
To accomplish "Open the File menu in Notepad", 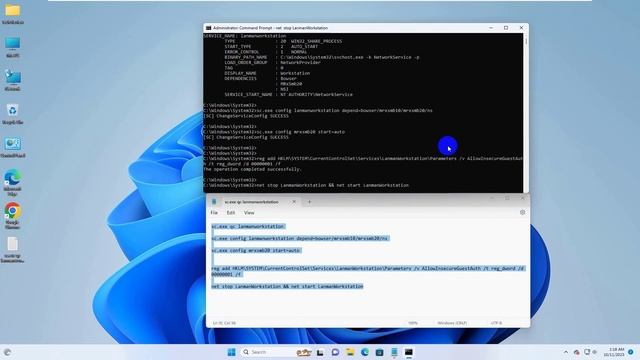I will coord(214,213).
